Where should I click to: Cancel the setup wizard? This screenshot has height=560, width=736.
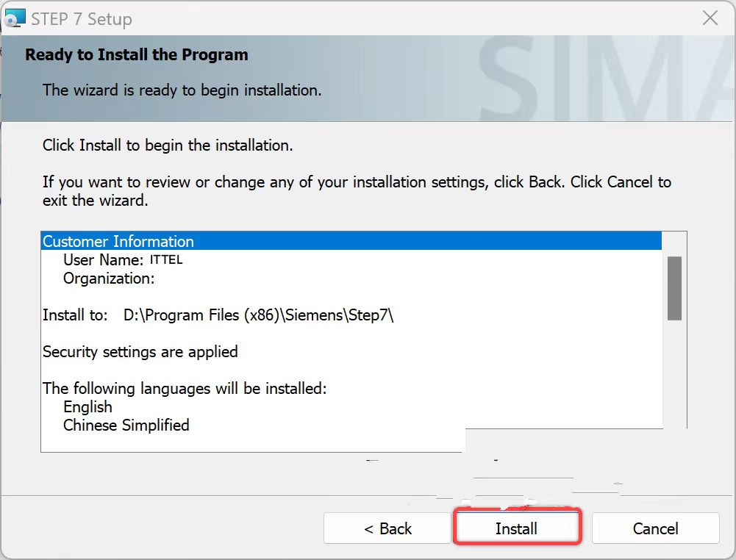655,528
